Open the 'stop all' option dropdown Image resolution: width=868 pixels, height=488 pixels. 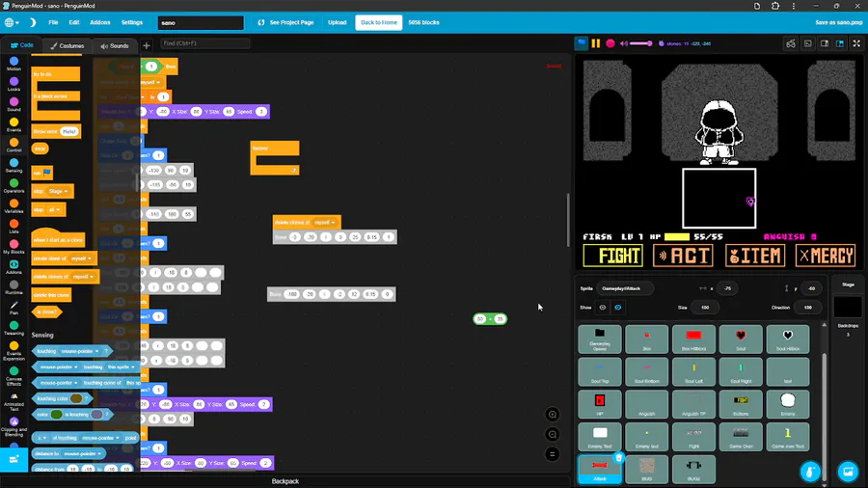coord(54,209)
